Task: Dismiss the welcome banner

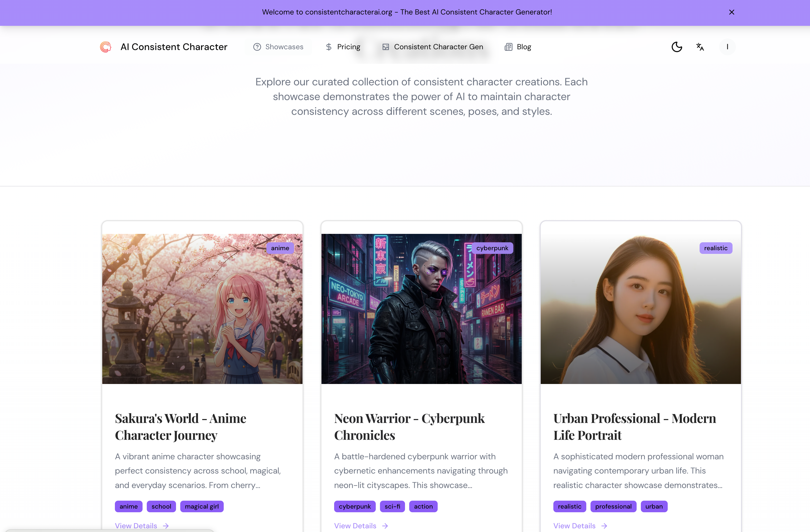Action: (731, 12)
